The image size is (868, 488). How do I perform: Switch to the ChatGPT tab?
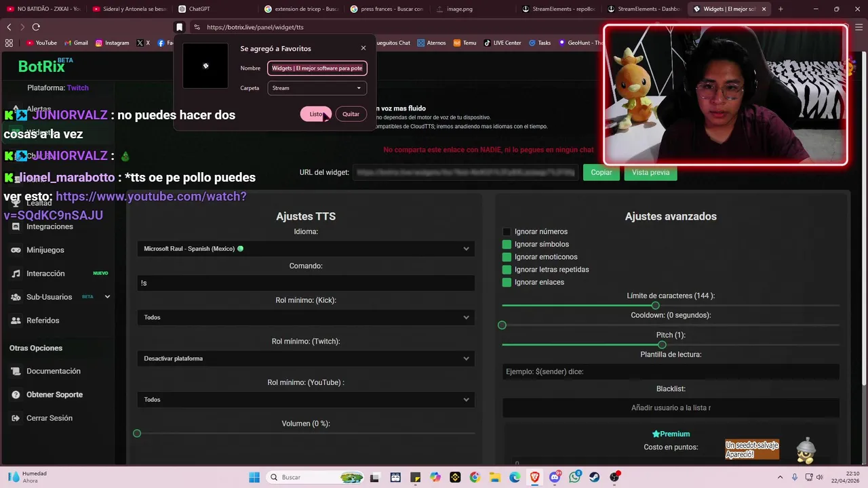coord(214,9)
